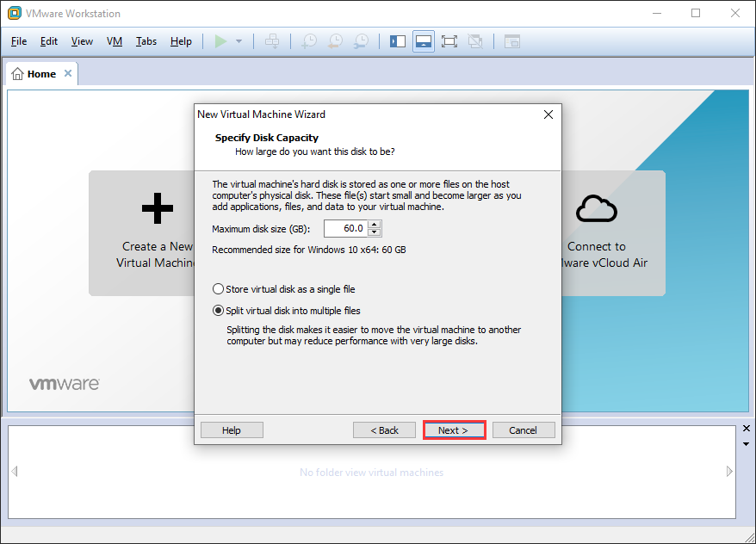Viewport: 756px width, 544px height.
Task: Open the Tabs menu
Action: tap(146, 41)
